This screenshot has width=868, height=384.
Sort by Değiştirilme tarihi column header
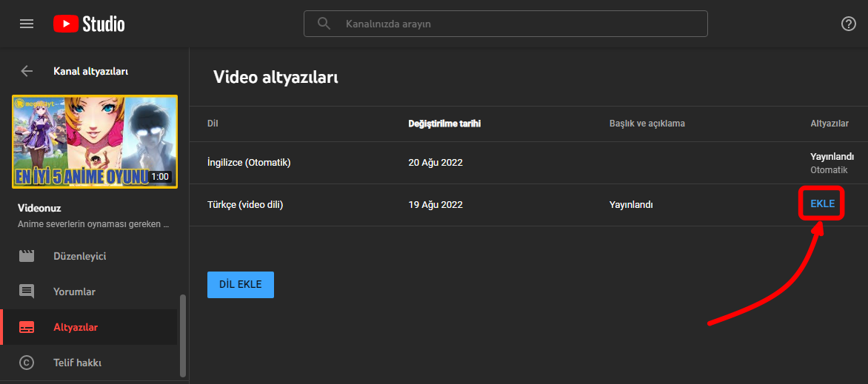tap(444, 124)
